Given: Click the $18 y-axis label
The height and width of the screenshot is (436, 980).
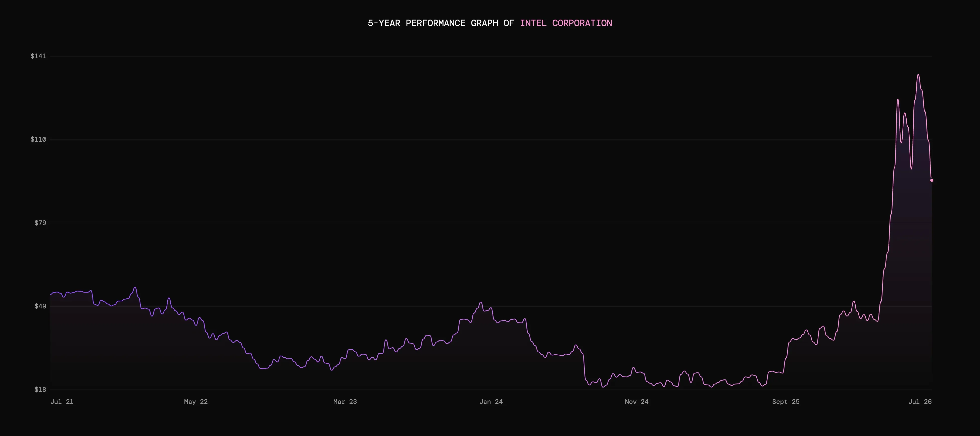Looking at the screenshot, I should pyautogui.click(x=40, y=390).
